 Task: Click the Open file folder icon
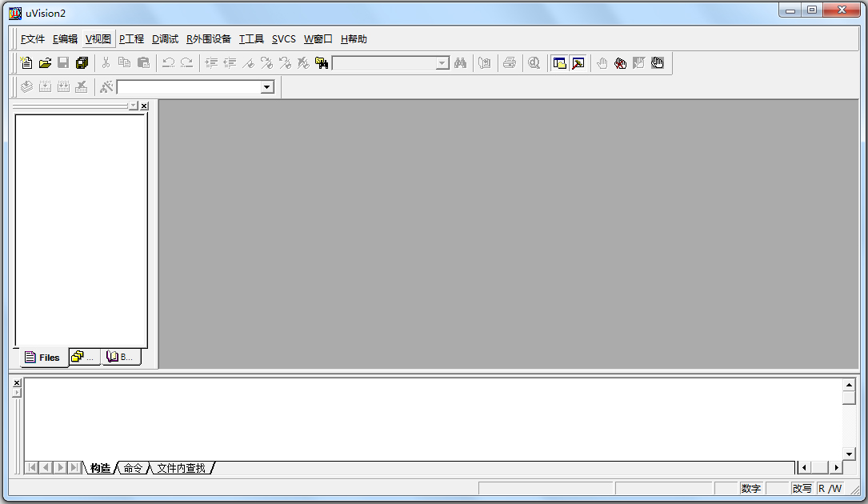45,63
